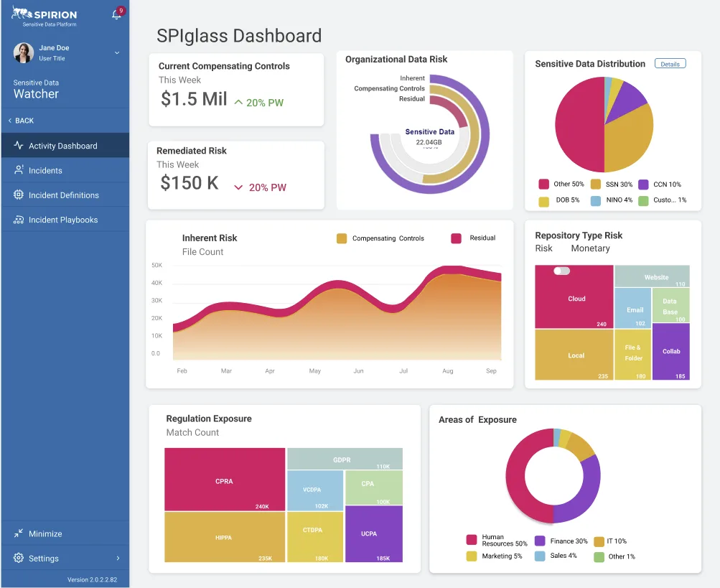
Task: Click the Incident Playbooks icon
Action: point(19,220)
